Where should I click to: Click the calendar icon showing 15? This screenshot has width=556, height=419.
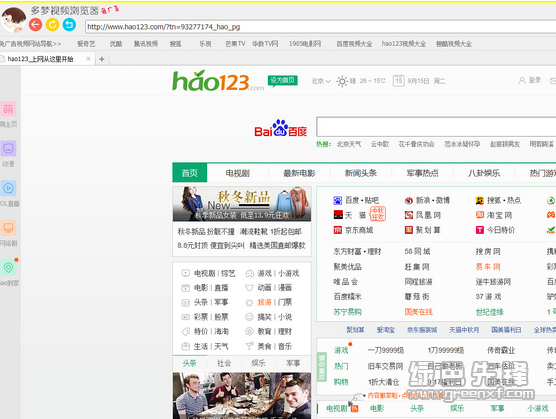pyautogui.click(x=399, y=81)
